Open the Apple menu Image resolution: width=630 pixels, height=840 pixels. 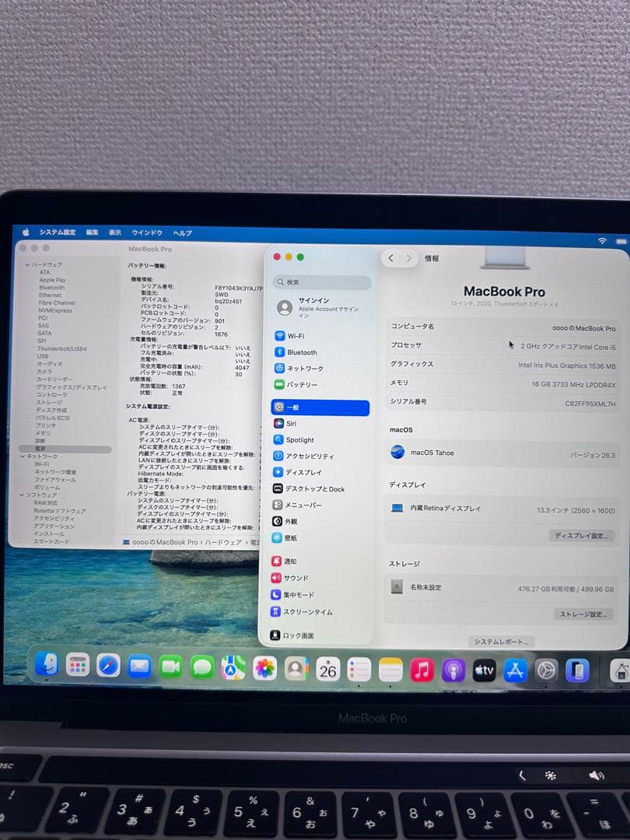(x=26, y=232)
